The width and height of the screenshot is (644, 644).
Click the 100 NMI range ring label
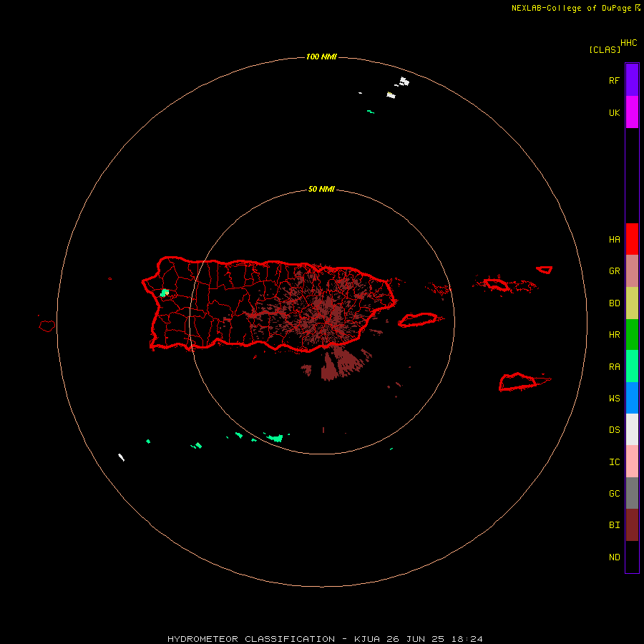(321, 57)
